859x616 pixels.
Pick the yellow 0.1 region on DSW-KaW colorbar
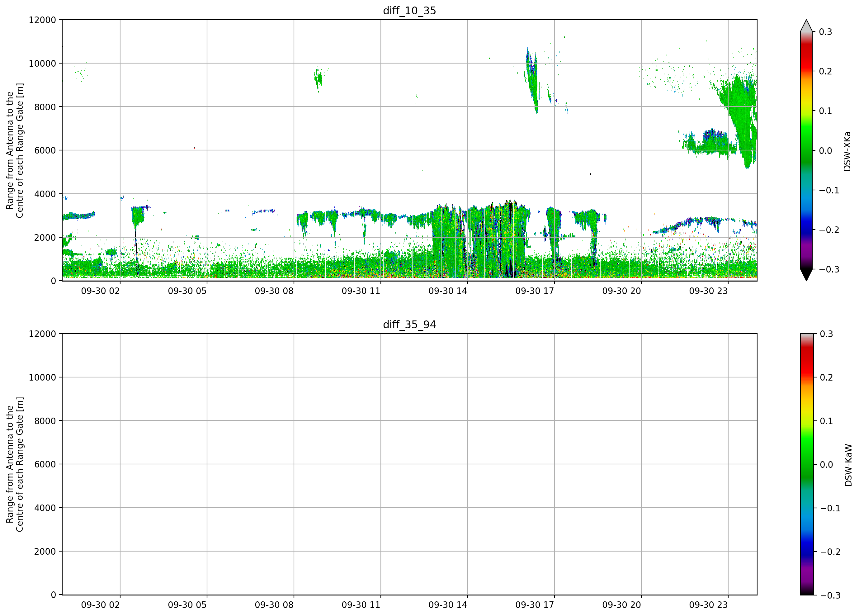pyautogui.click(x=806, y=421)
